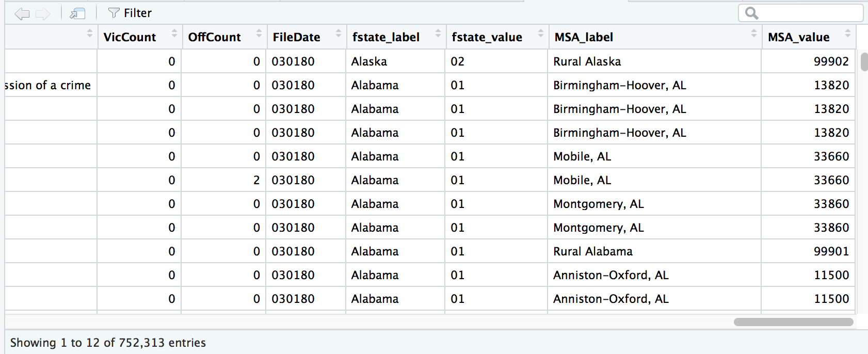Click the magnifying glass search icon
Viewport: 868px width, 354px height.
[x=751, y=13]
